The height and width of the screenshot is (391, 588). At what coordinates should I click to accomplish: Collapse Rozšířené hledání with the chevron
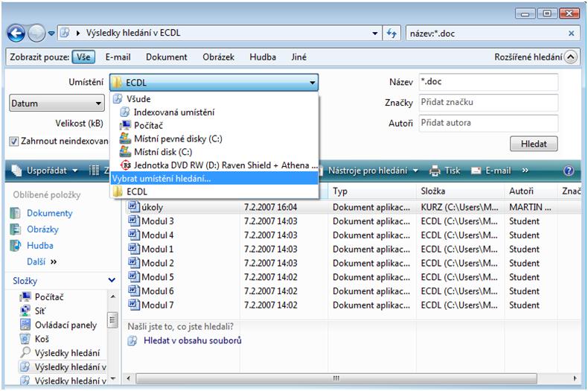pyautogui.click(x=570, y=57)
